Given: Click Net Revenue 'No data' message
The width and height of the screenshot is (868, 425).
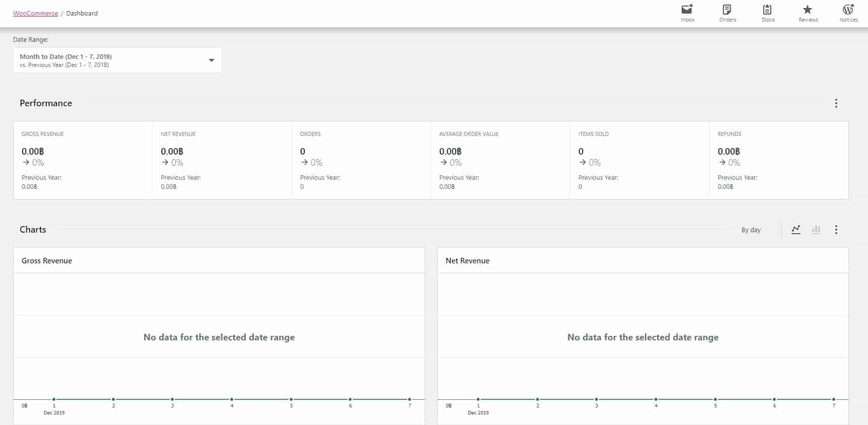Looking at the screenshot, I should pyautogui.click(x=643, y=337).
